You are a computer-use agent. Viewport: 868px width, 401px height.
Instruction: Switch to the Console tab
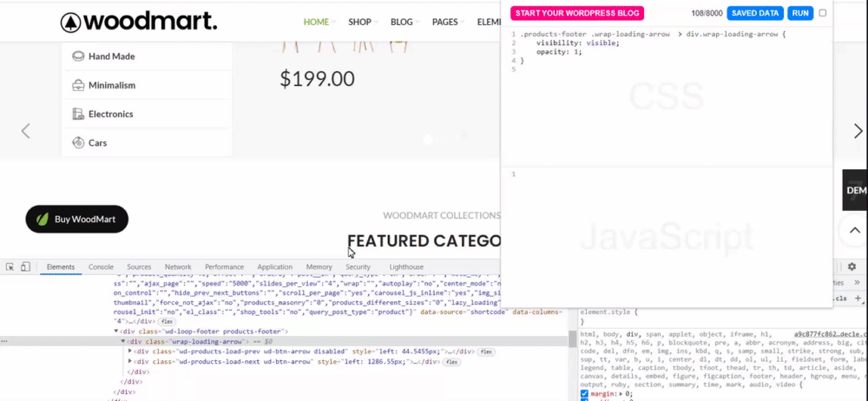coord(101,267)
